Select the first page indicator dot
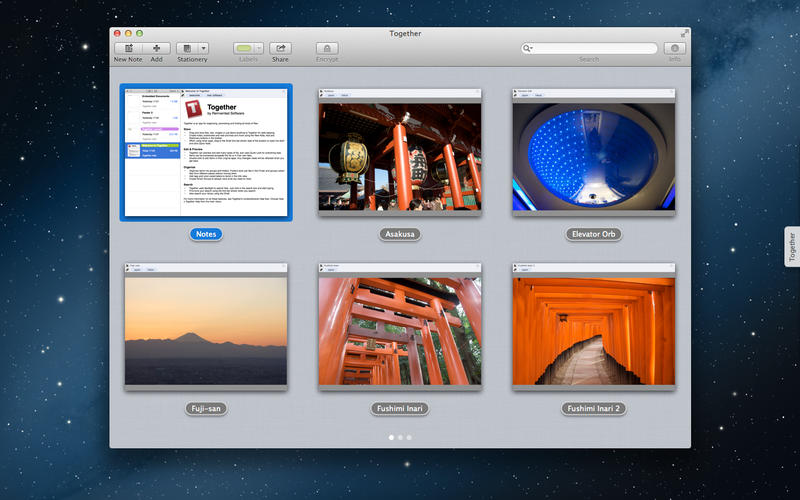Screen dimensions: 800x500 point(390,437)
